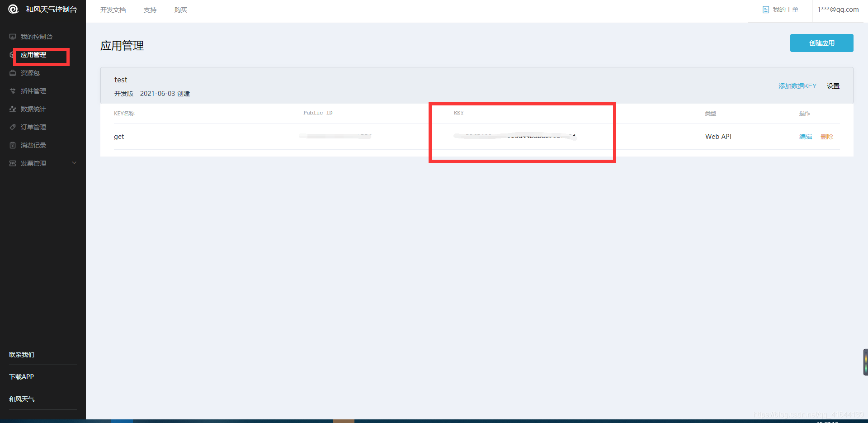The image size is (868, 423).
Task: Click the 订单管理 tag icon
Action: coord(13,127)
